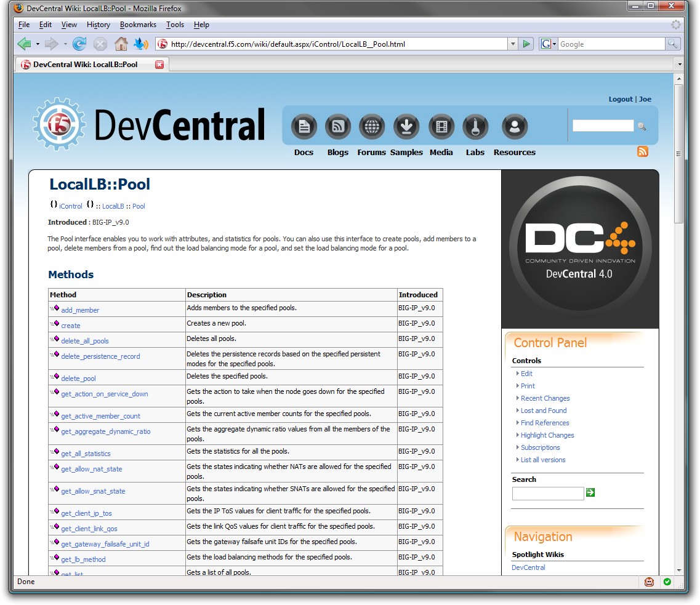
Task: Click Highlight Changes link
Action: (x=547, y=436)
